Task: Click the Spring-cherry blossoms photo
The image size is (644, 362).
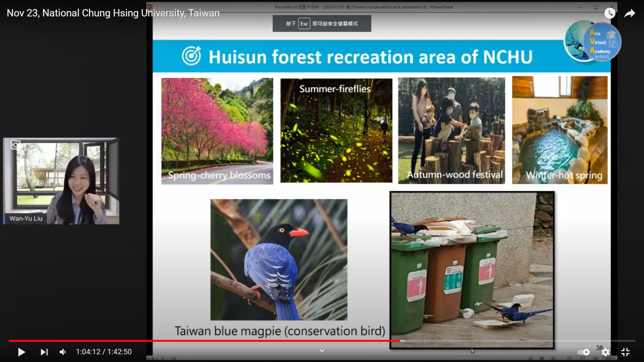Action: 217,131
